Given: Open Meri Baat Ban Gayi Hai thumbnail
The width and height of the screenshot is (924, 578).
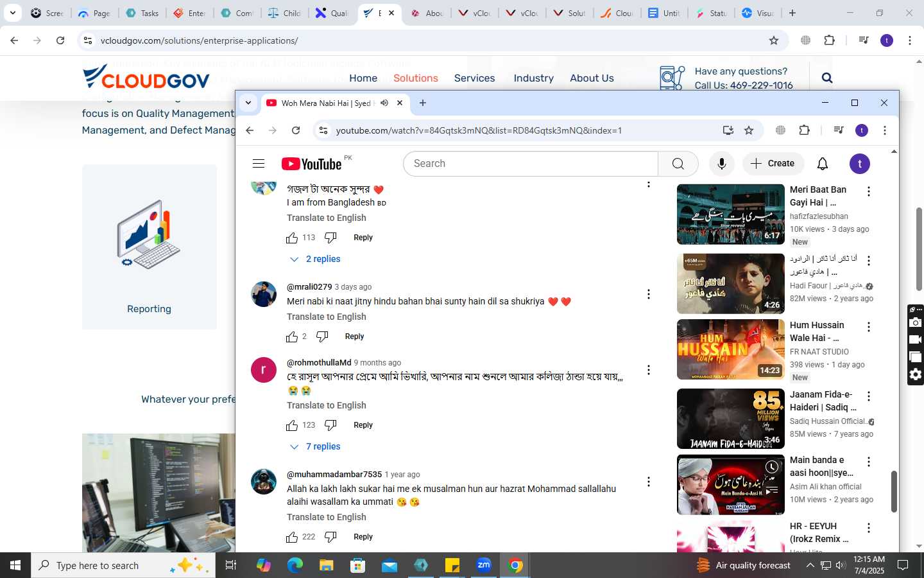Looking at the screenshot, I should pyautogui.click(x=731, y=215).
